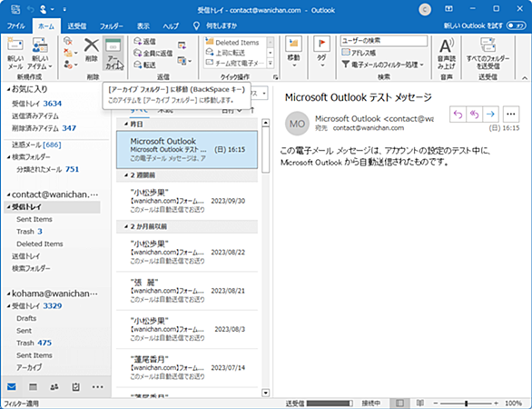Open the more actions ellipsis in reading pane
The width and height of the screenshot is (532, 409).
pyautogui.click(x=511, y=115)
